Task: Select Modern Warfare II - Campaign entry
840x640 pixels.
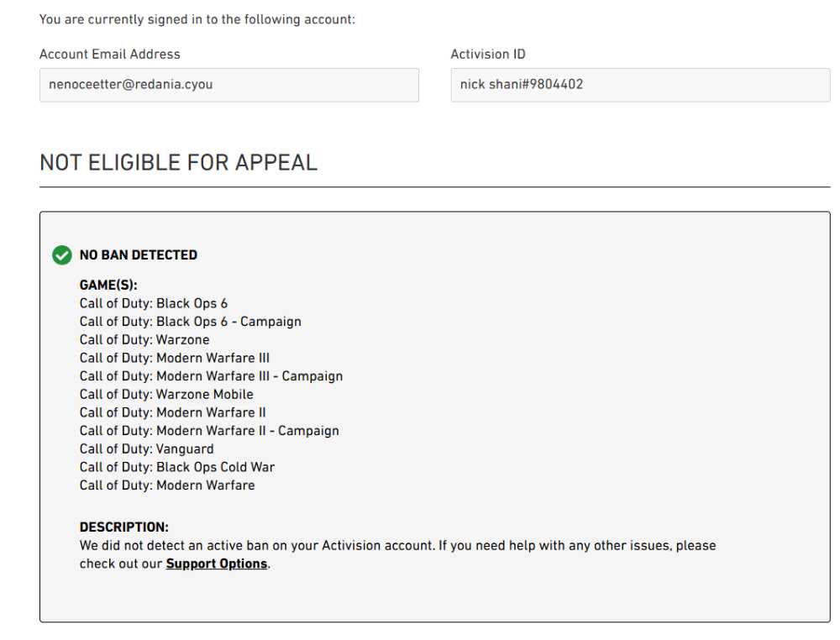Action: point(209,431)
